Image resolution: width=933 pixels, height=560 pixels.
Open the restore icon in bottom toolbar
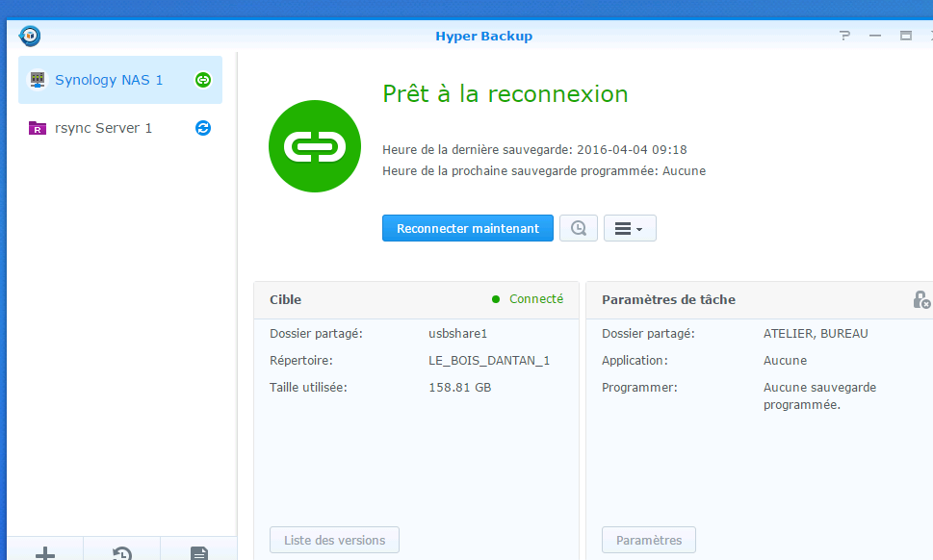122,553
